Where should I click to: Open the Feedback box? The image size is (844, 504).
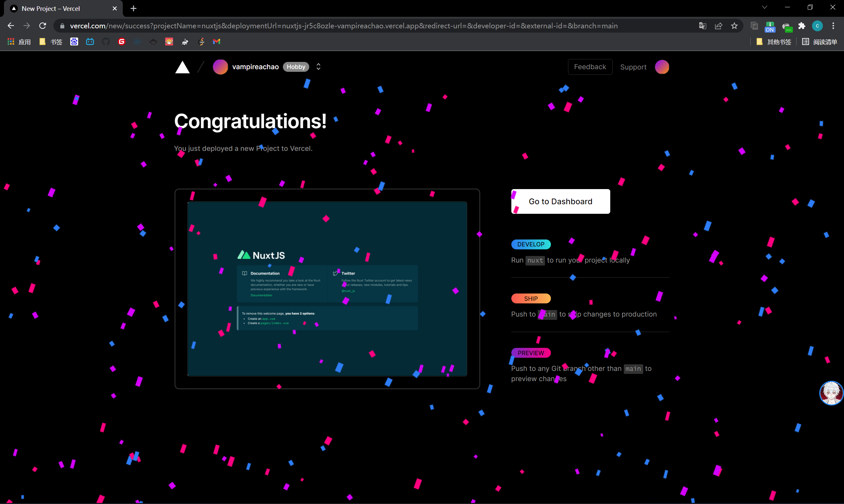[x=590, y=67]
